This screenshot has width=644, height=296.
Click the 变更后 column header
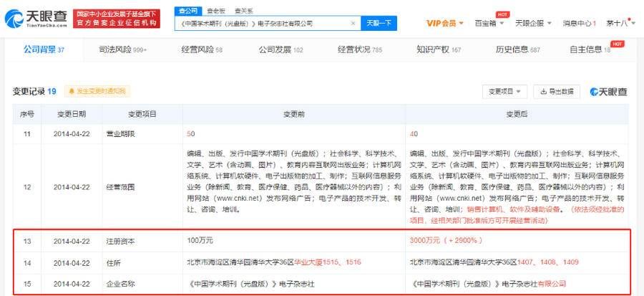(x=517, y=114)
